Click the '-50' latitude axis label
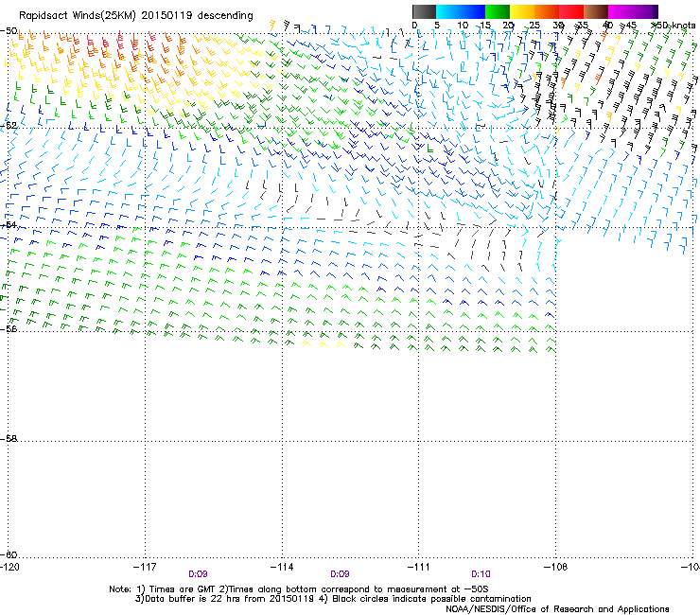 pyautogui.click(x=9, y=31)
